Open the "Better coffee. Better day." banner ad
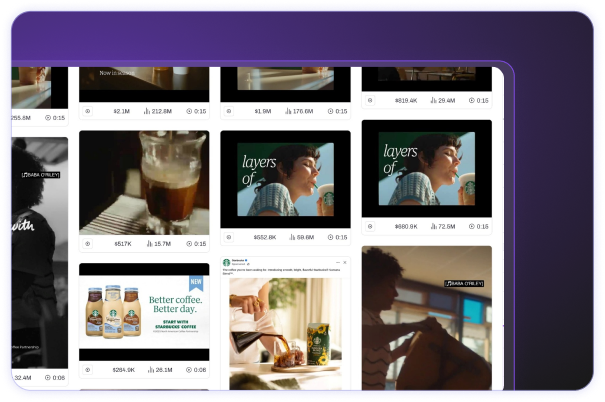Screen dimensions: 605x402 (144, 312)
